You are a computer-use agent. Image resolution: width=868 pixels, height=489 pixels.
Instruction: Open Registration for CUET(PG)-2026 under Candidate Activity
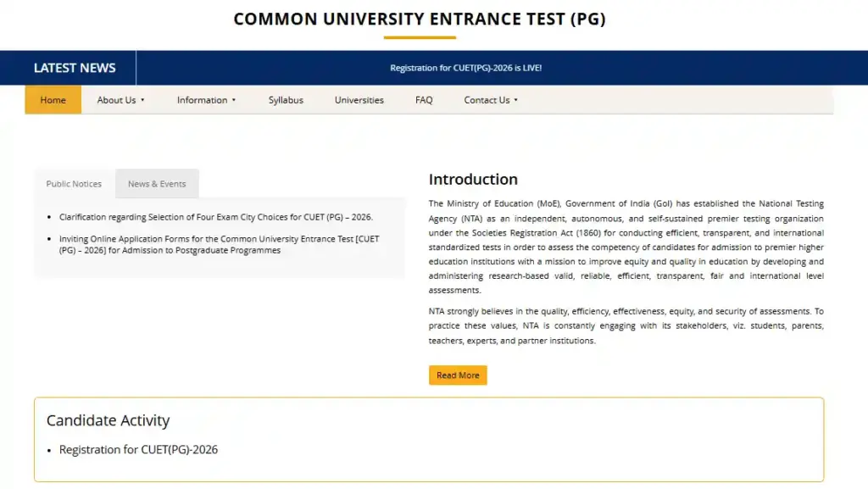pyautogui.click(x=138, y=449)
